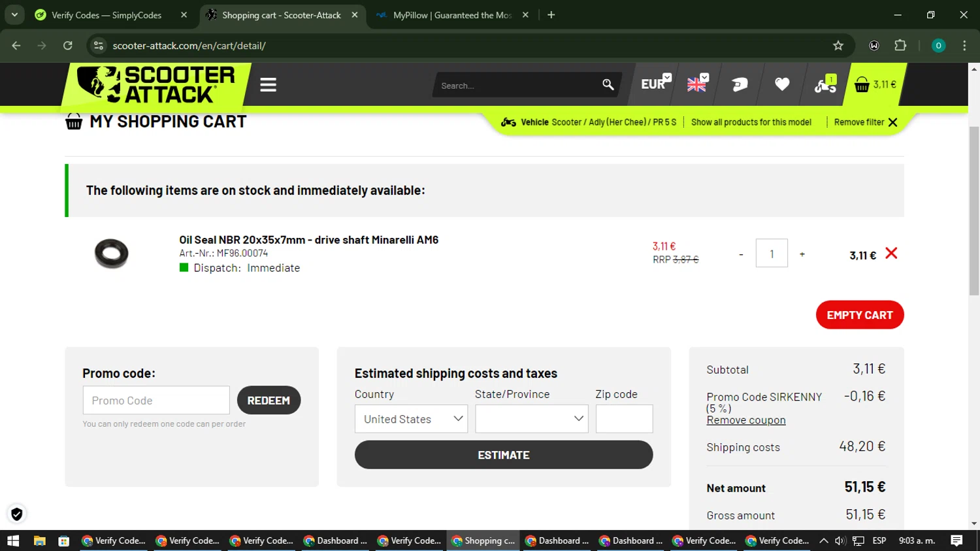Image resolution: width=980 pixels, height=551 pixels.
Task: View site information icon in address bar
Action: (x=99, y=46)
